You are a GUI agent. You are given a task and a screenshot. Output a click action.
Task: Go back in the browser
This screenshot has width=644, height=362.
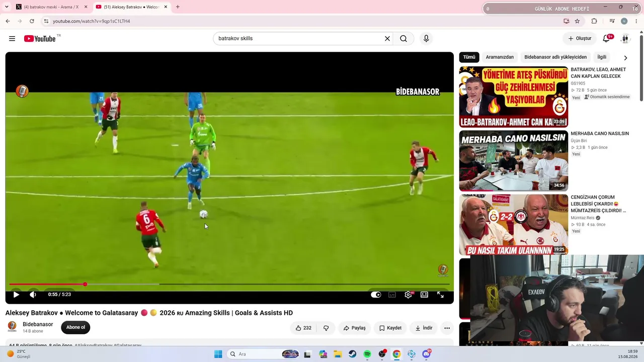8,21
